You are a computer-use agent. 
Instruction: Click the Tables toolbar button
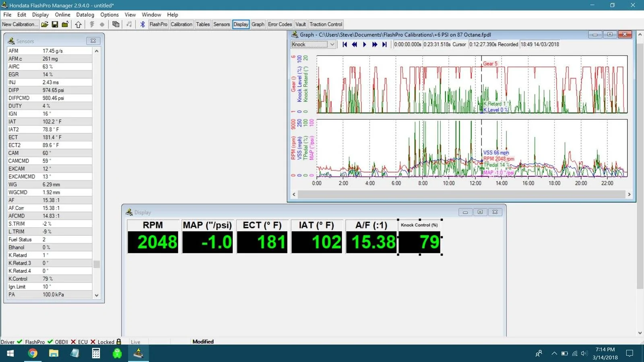203,25
